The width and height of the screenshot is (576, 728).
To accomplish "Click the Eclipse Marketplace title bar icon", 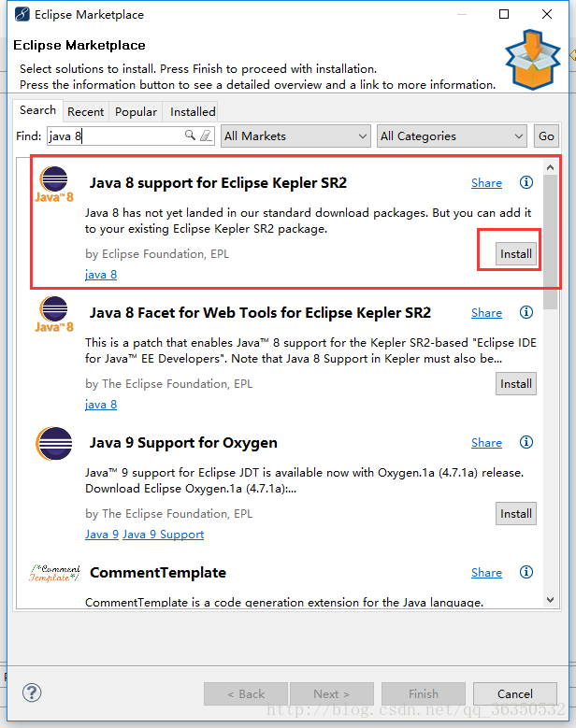I will pyautogui.click(x=22, y=14).
